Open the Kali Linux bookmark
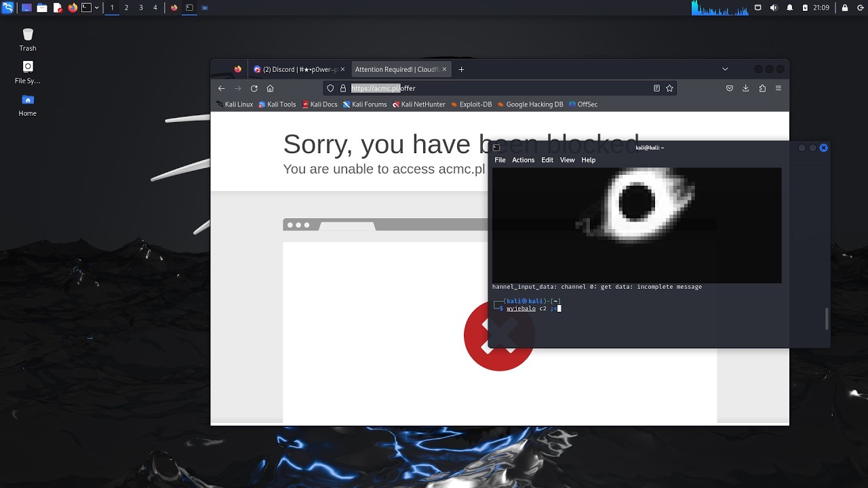The height and width of the screenshot is (488, 868). pyautogui.click(x=235, y=104)
